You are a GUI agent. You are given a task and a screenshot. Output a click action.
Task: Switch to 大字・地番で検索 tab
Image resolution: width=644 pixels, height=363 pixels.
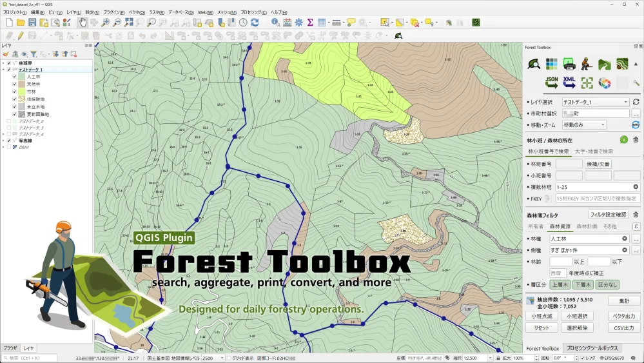[x=594, y=151]
